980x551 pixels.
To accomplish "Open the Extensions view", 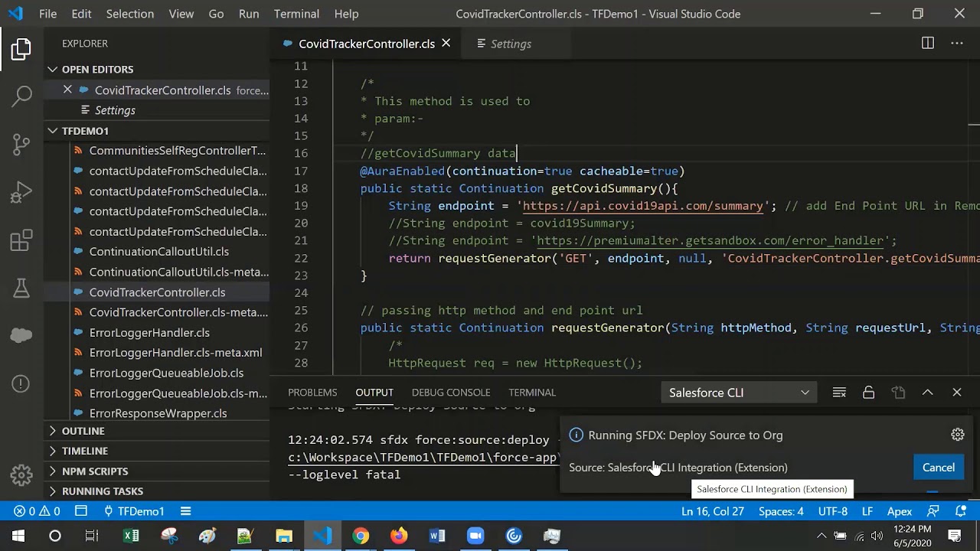I will [21, 240].
